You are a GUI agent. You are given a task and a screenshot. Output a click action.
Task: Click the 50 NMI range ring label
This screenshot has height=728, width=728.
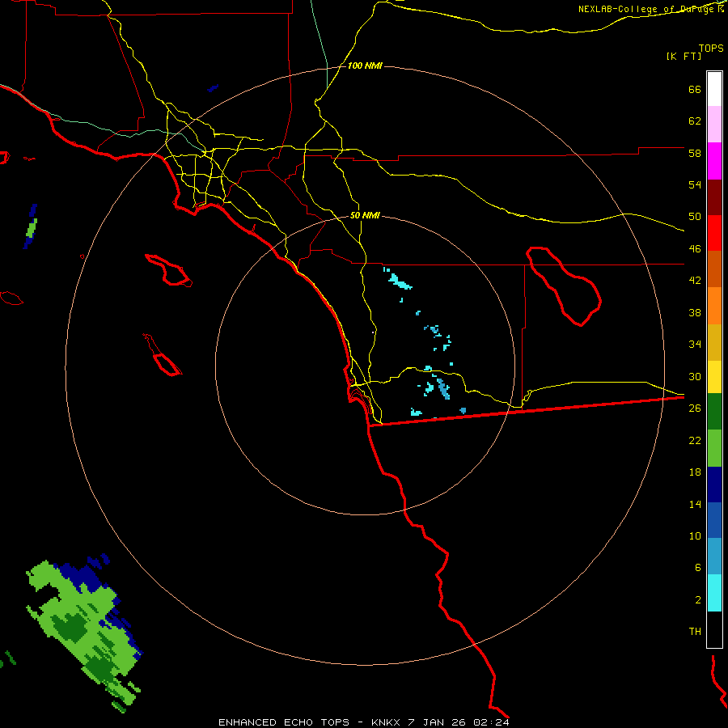point(365,215)
